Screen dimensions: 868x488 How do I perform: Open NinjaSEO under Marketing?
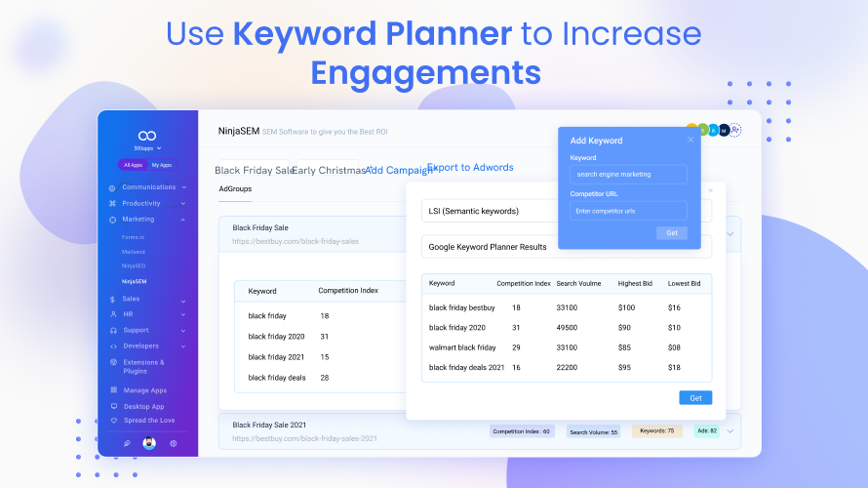click(x=134, y=265)
